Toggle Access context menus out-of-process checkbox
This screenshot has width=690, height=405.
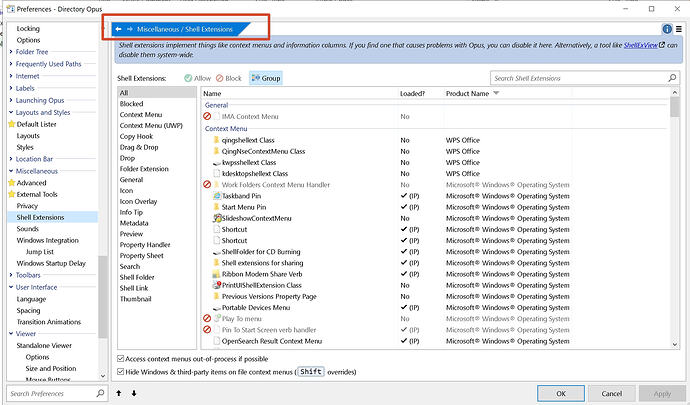point(122,358)
